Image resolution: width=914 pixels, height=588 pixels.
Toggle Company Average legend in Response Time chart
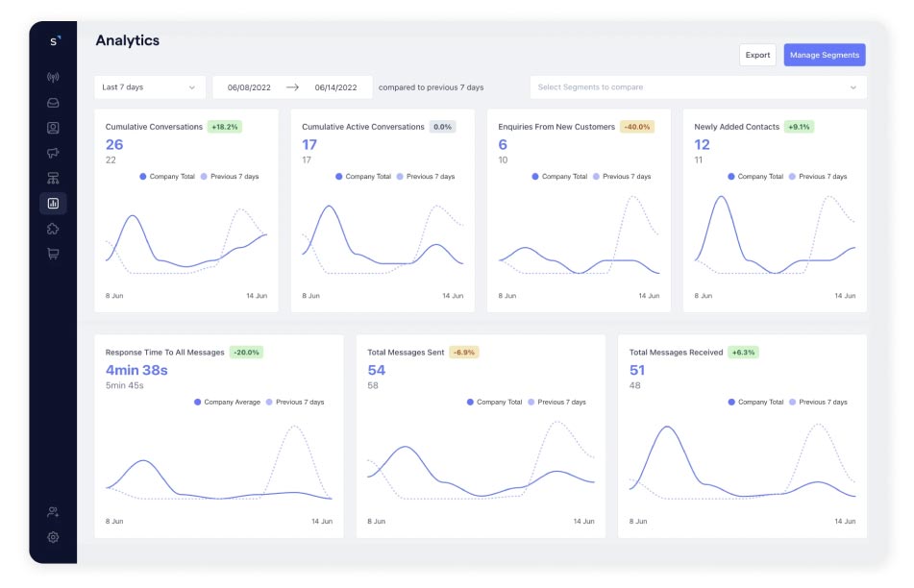(227, 403)
